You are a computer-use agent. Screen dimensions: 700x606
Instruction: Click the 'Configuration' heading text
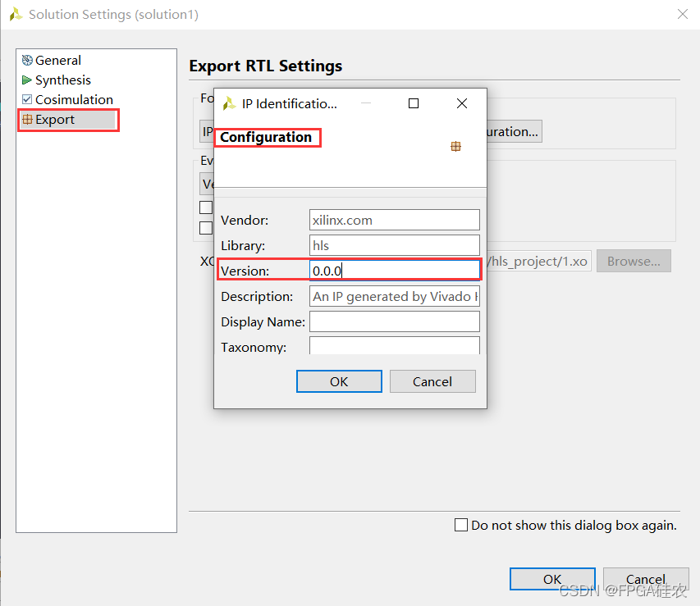coord(266,137)
